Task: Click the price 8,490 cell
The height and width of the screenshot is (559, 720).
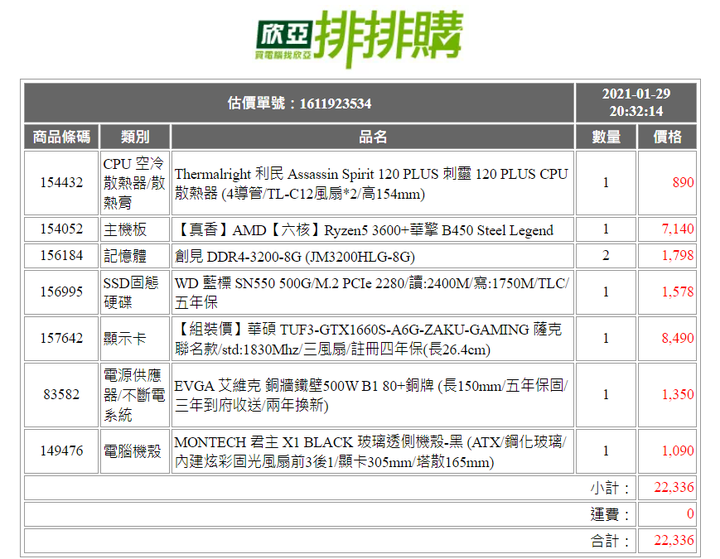Action: [x=667, y=339]
